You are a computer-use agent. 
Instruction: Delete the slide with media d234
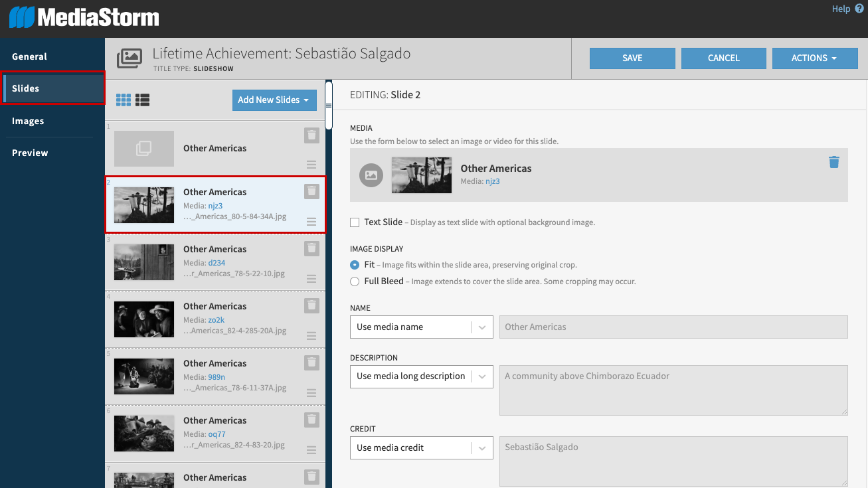[311, 248]
